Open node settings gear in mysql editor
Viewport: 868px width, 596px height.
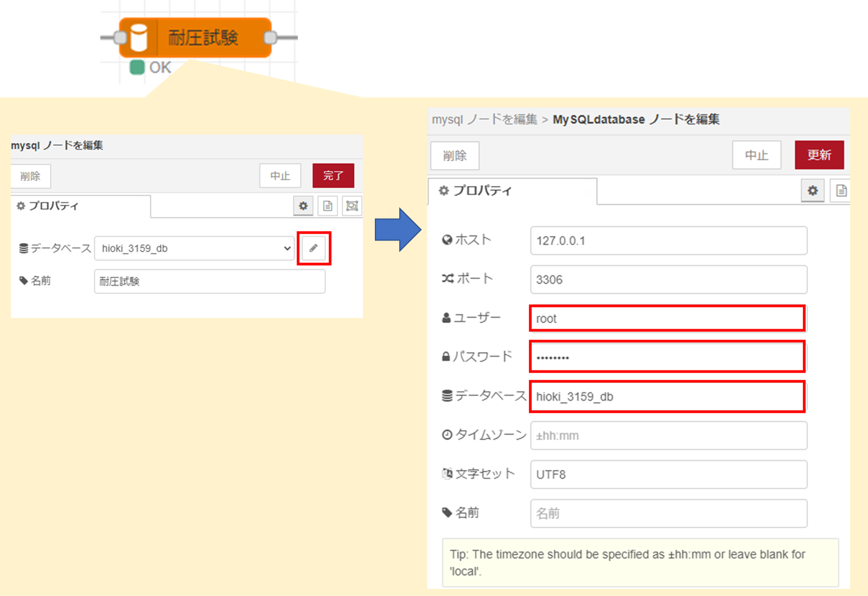pos(303,206)
